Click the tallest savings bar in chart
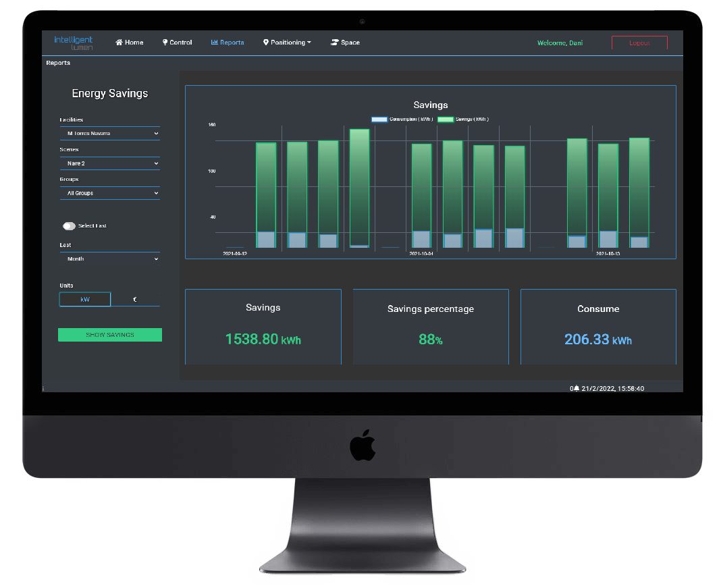The width and height of the screenshot is (719, 588). tap(359, 187)
